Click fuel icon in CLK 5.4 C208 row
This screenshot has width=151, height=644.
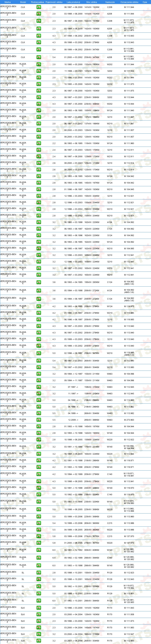39,50
